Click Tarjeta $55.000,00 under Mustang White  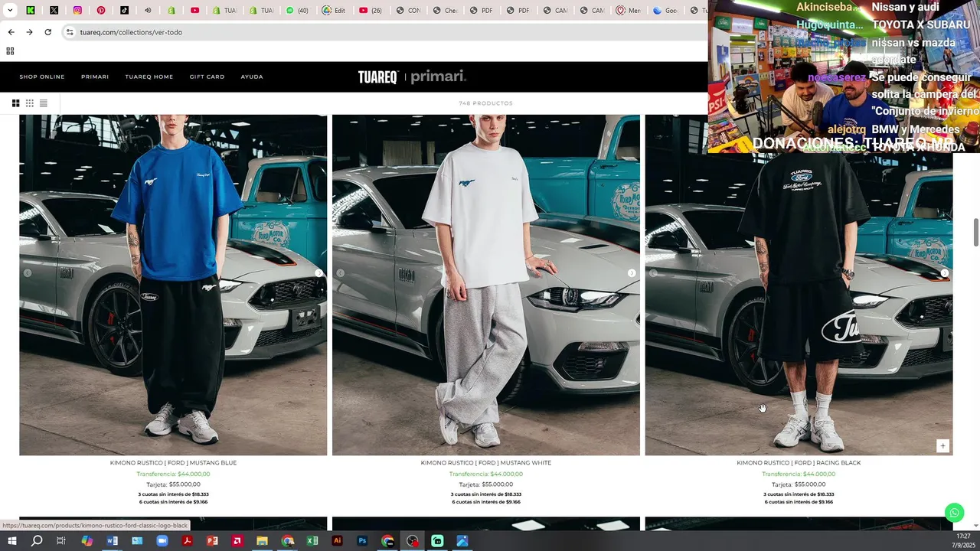coord(486,484)
